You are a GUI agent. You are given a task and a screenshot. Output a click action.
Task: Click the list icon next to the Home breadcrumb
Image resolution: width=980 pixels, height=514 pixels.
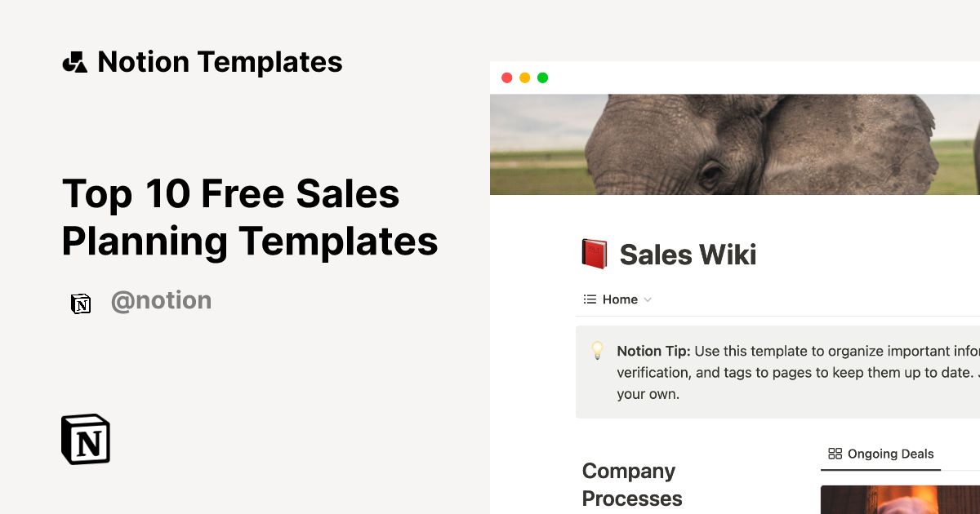pyautogui.click(x=589, y=299)
